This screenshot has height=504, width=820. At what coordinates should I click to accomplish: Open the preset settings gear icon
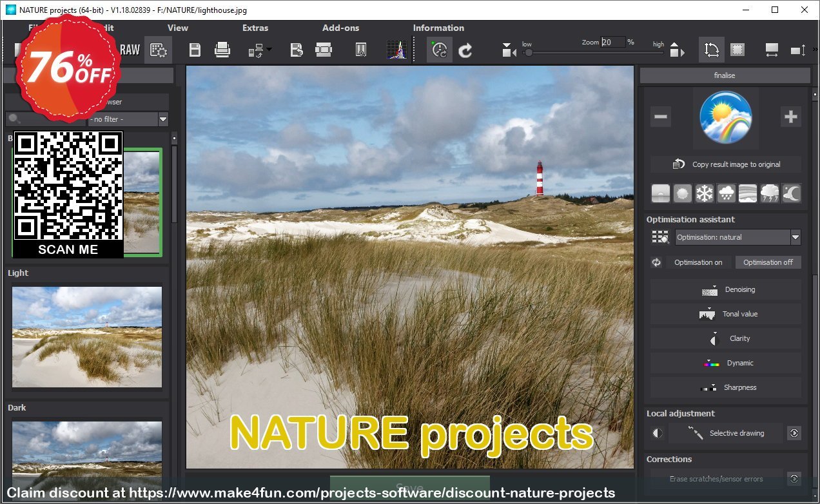158,50
